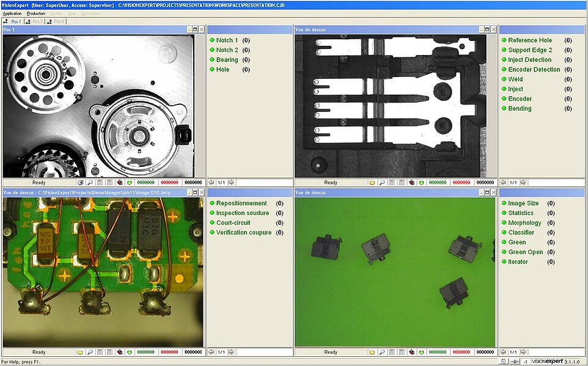The width and height of the screenshot is (588, 366).
Task: Click red fail counter under Pos 1 image
Action: pyautogui.click(x=169, y=182)
